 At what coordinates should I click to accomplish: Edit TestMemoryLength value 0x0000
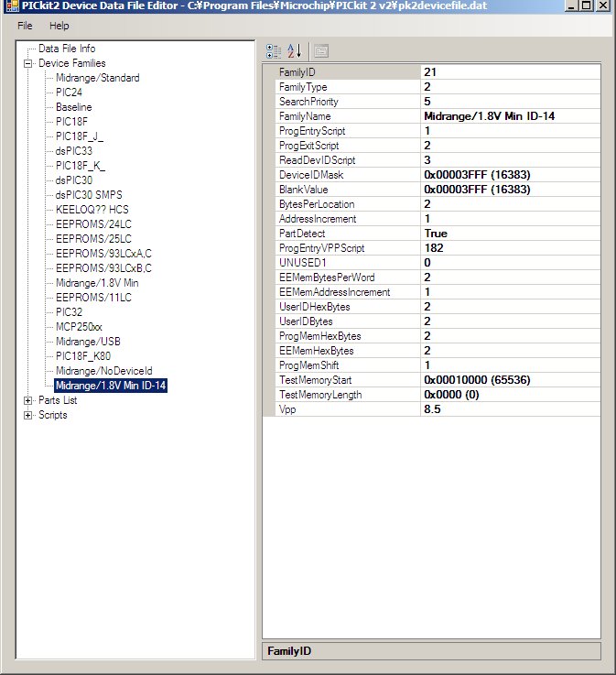(511, 394)
